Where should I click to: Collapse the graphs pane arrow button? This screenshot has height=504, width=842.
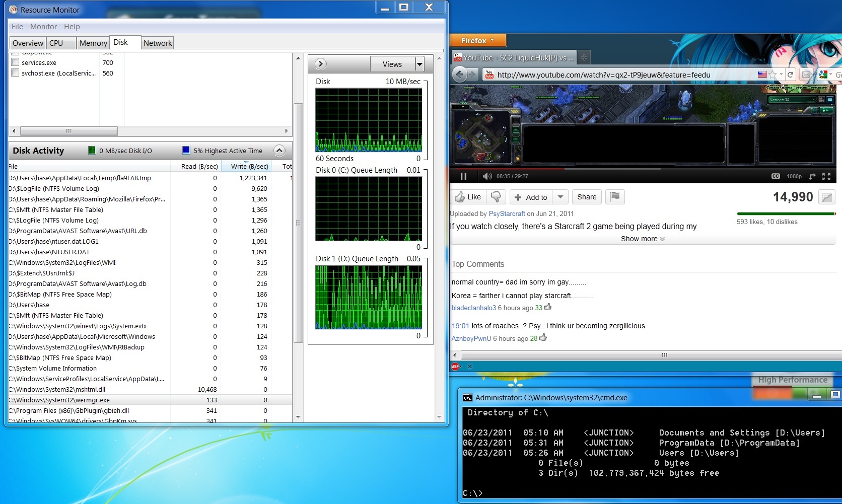(x=321, y=64)
